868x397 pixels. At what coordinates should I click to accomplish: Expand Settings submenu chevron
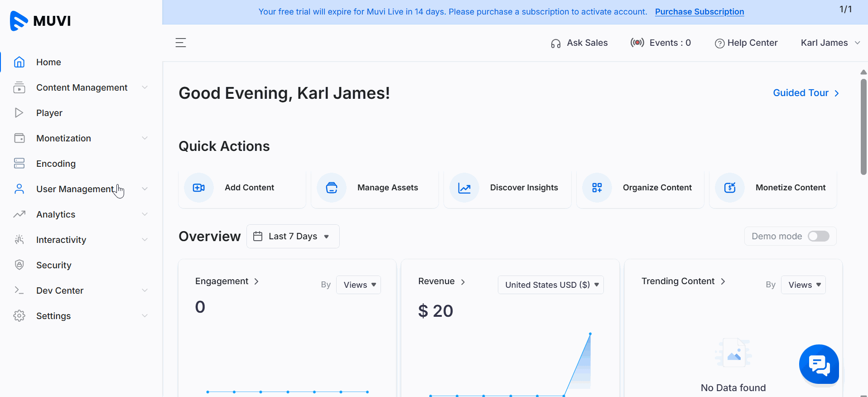(145, 316)
